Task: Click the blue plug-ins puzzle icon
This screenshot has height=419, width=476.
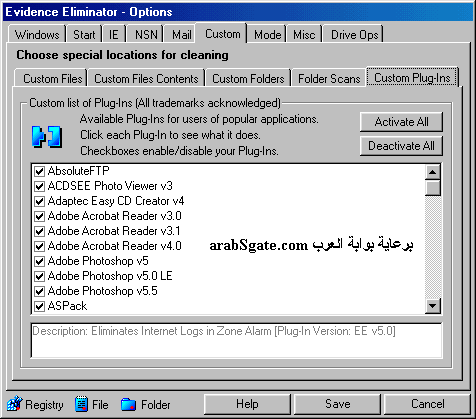Action: (x=47, y=136)
